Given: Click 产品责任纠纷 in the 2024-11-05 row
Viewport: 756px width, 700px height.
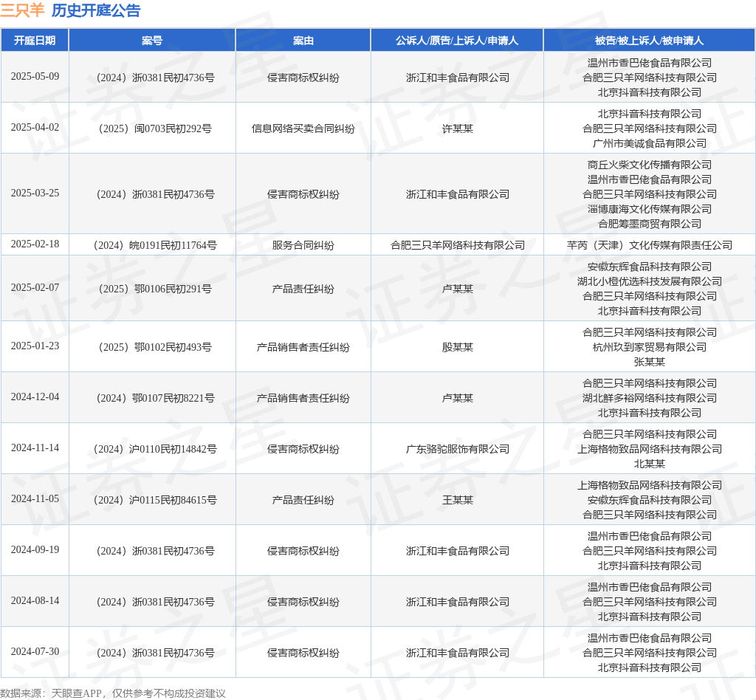Looking at the screenshot, I should pyautogui.click(x=303, y=500).
